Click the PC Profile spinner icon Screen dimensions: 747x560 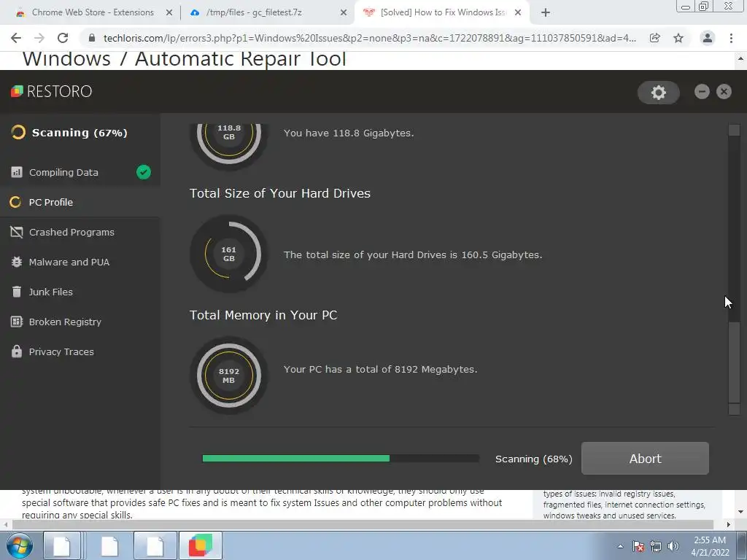(15, 202)
